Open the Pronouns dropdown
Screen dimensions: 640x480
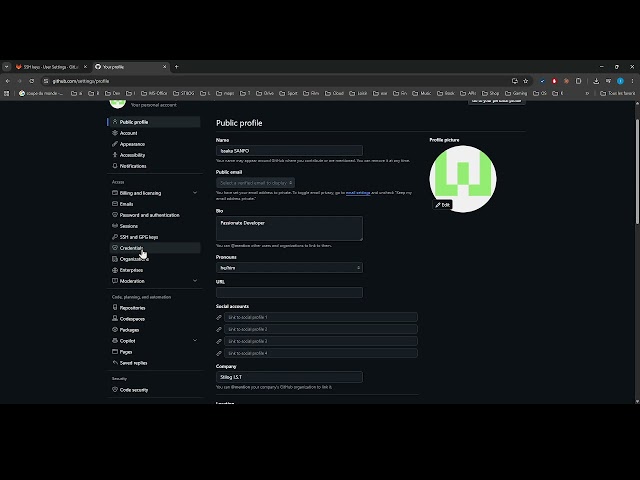click(289, 268)
